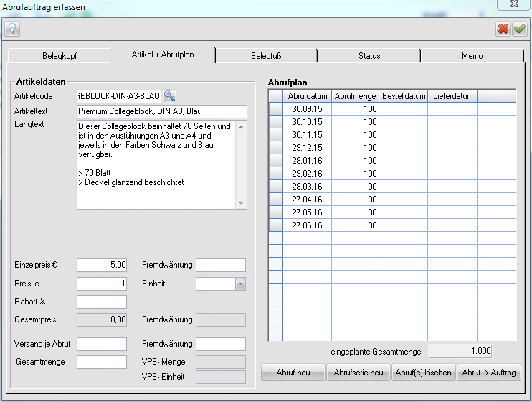Select the date cell 30.10.15
532x402 pixels.
click(x=307, y=122)
